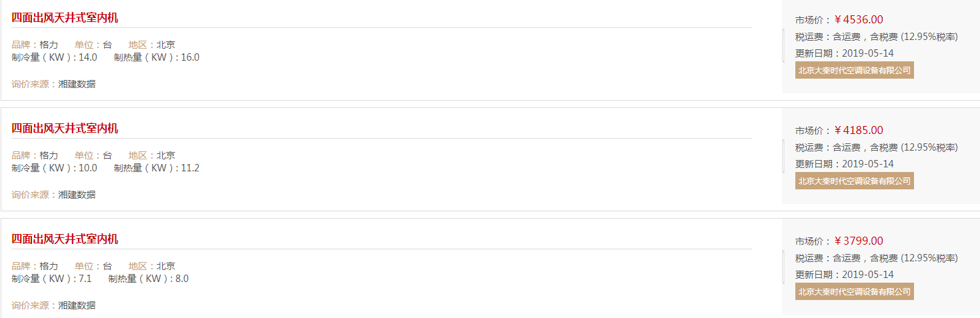Viewport: 980px width, 318px height.
Task: Click 格力 brand in the 16.0 heating listing
Action: coord(49,45)
